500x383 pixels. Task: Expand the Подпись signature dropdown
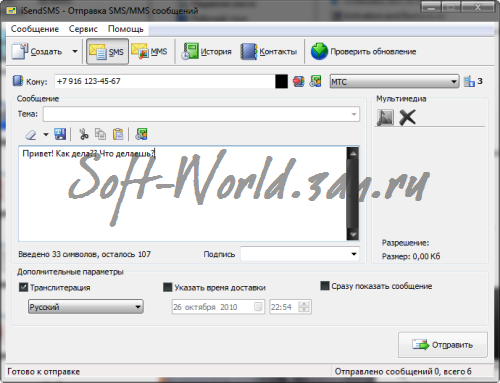tap(300, 254)
